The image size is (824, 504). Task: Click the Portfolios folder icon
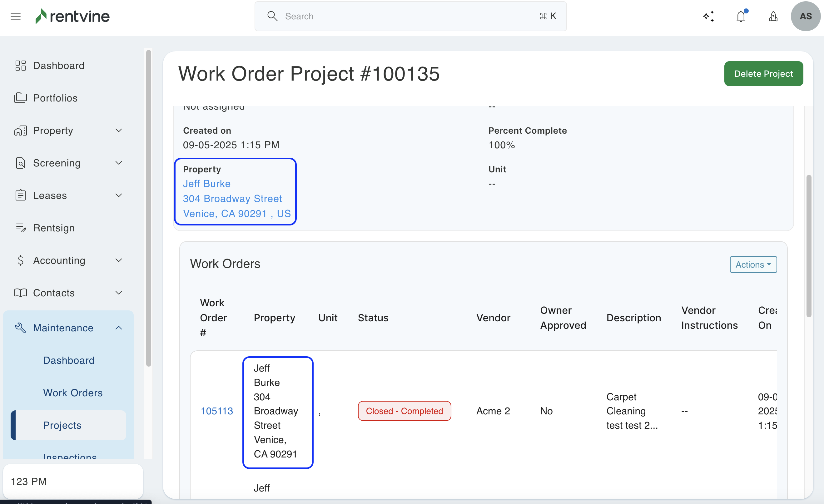click(20, 98)
